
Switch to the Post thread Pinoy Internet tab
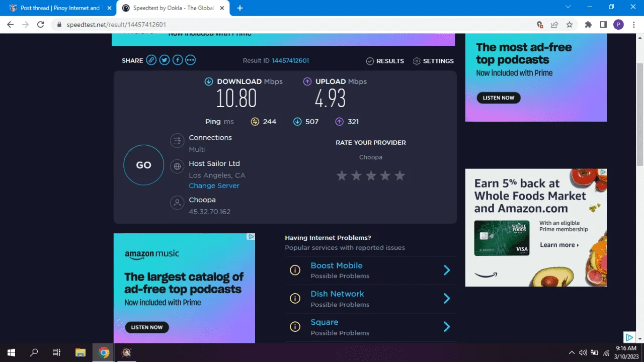tap(59, 8)
